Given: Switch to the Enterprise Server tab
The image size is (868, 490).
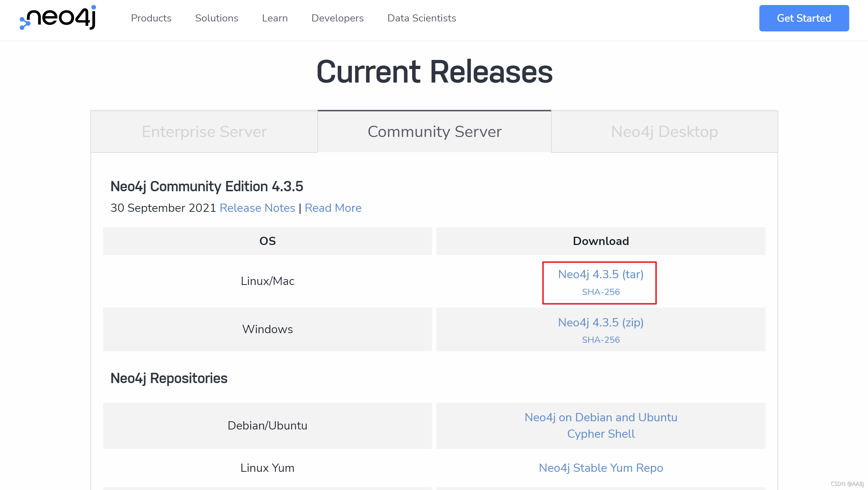Looking at the screenshot, I should pos(204,131).
